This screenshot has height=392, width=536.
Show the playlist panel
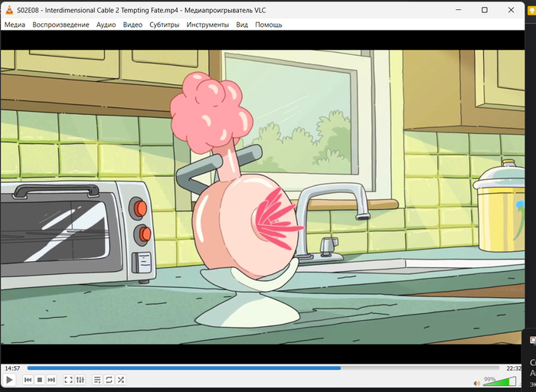[97, 380]
